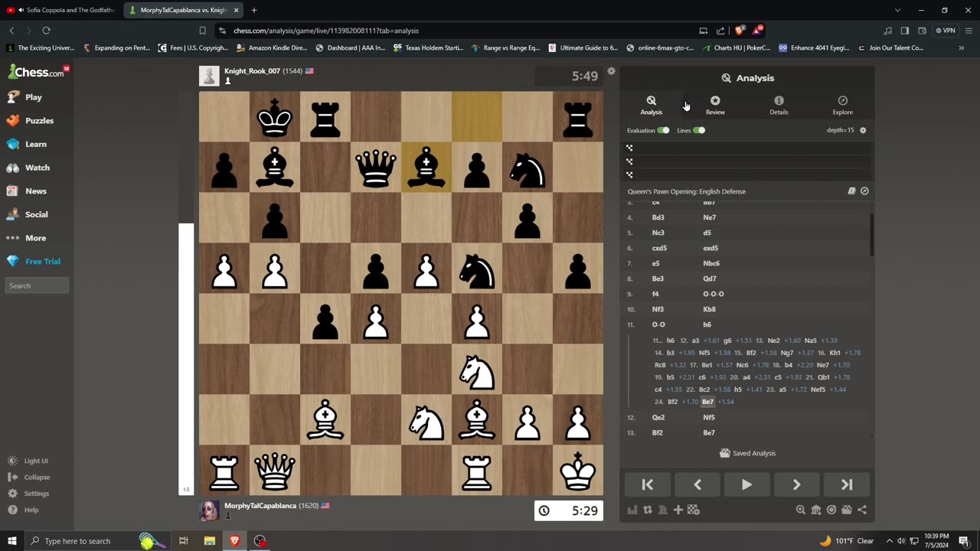980x551 pixels.
Task: Select move 9... O-O-O in move list
Action: coord(714,294)
